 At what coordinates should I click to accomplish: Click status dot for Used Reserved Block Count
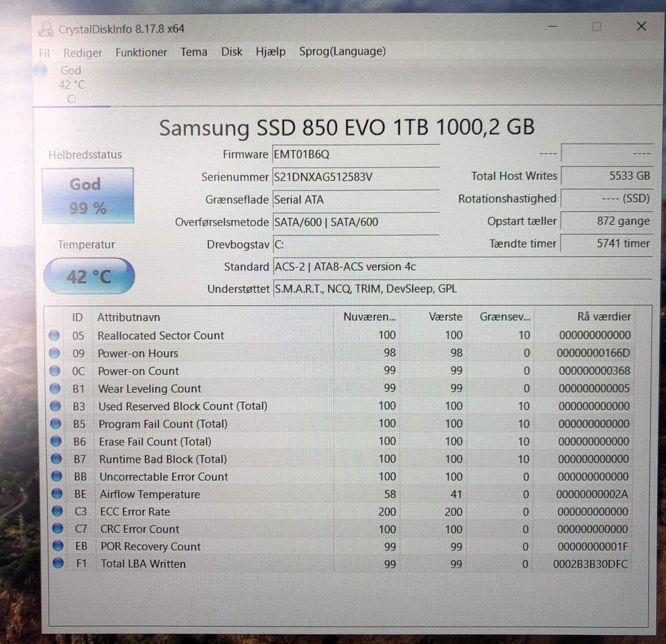[x=55, y=406]
